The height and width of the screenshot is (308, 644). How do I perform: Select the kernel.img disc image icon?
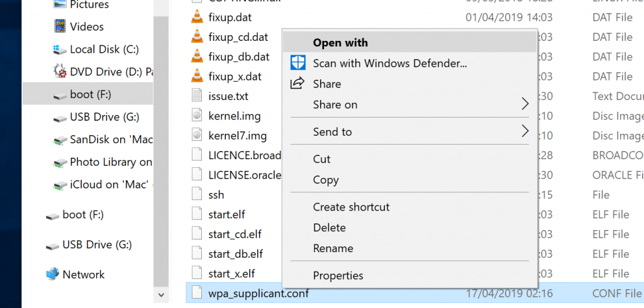(197, 116)
